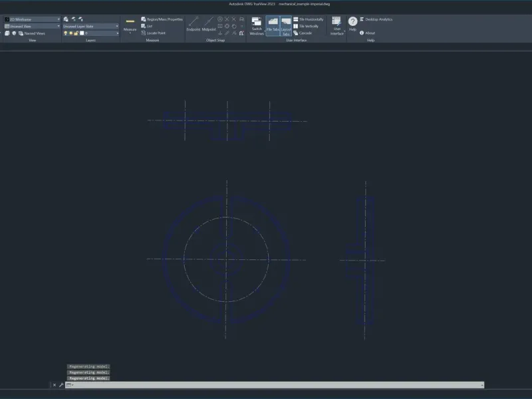Toggle the Layout Tabs button
Image resolution: width=532 pixels, height=399 pixels.
click(x=286, y=25)
